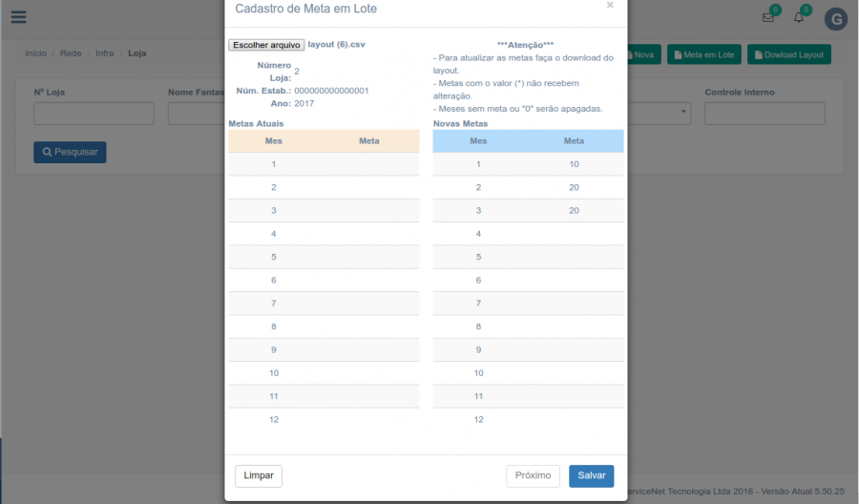
Task: Open the hamburger sidebar menu
Action: tap(18, 17)
